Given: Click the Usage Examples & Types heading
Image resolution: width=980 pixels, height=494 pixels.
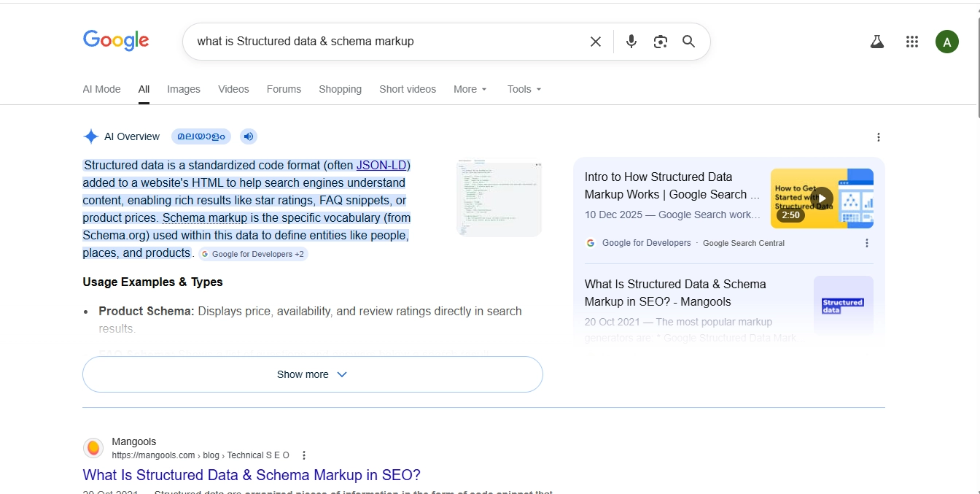Looking at the screenshot, I should 152,282.
